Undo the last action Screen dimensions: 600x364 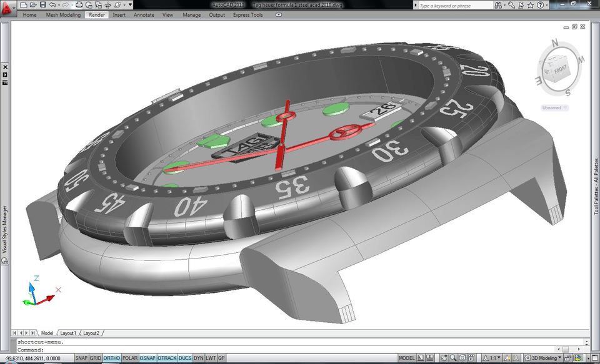pyautogui.click(x=52, y=5)
